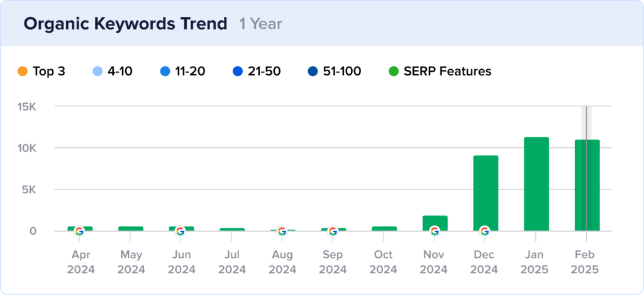The width and height of the screenshot is (644, 295).
Task: Click the Google update icon at Sep 2024
Action: point(333,231)
